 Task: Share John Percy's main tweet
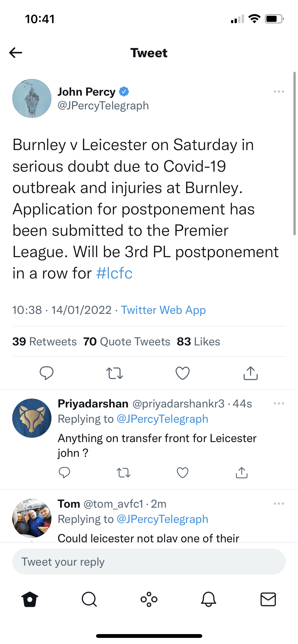(251, 373)
